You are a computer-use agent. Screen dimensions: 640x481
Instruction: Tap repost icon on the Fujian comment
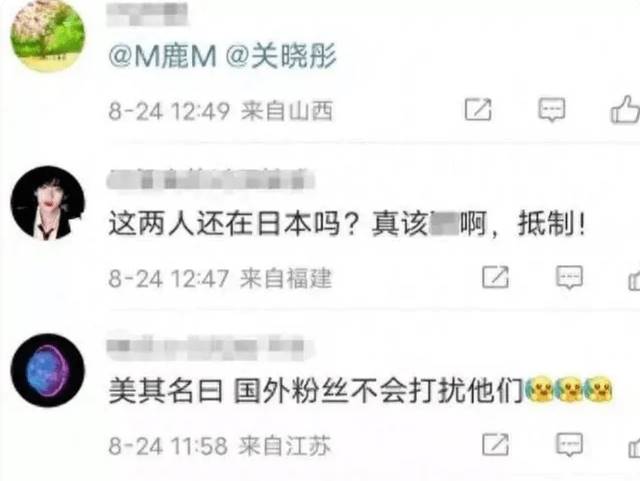tap(496, 277)
